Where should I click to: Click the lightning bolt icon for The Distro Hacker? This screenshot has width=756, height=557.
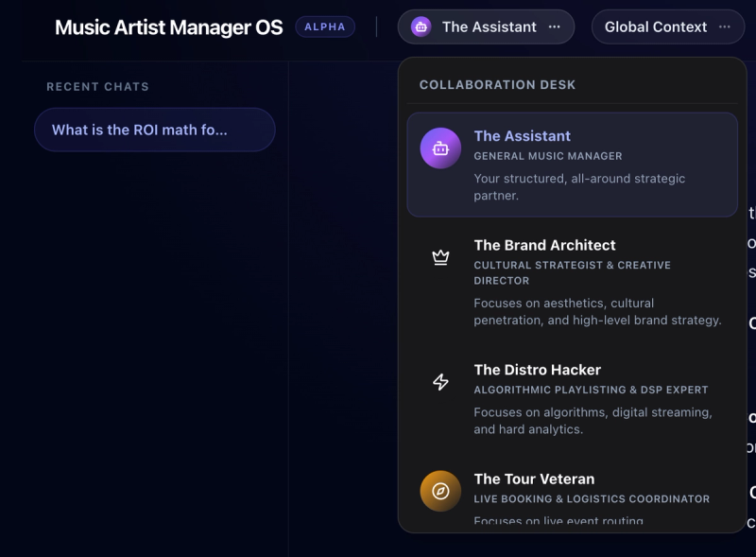coord(440,382)
